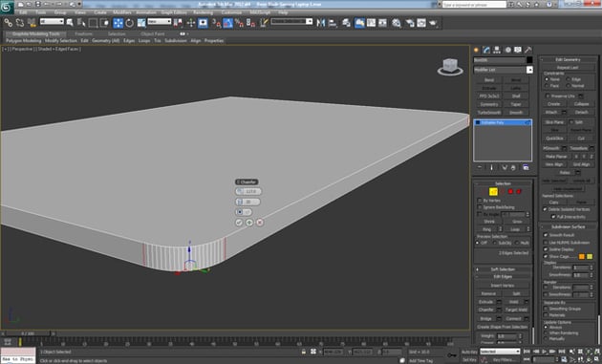Activate the Select and Rotate tool
The image size is (602, 364).
click(x=129, y=23)
